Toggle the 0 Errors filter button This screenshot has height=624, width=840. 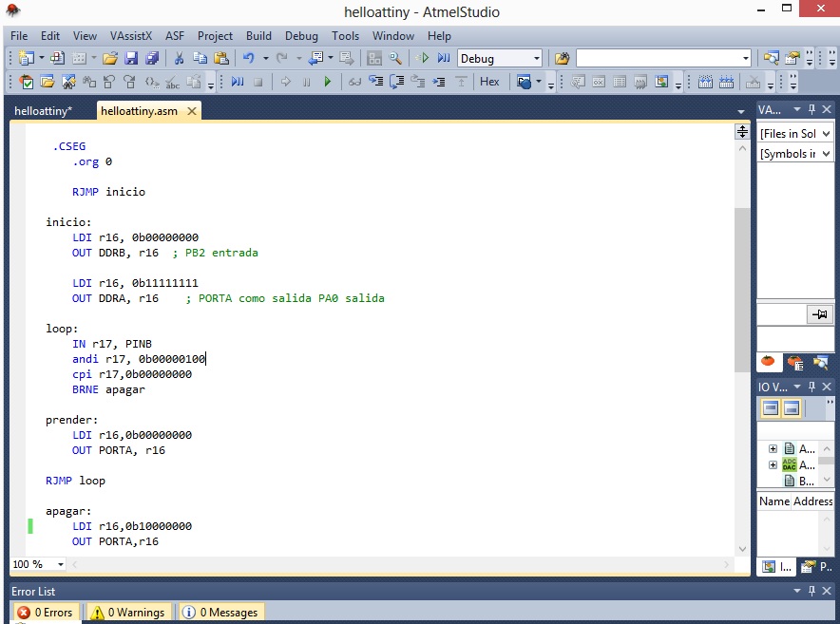click(47, 613)
